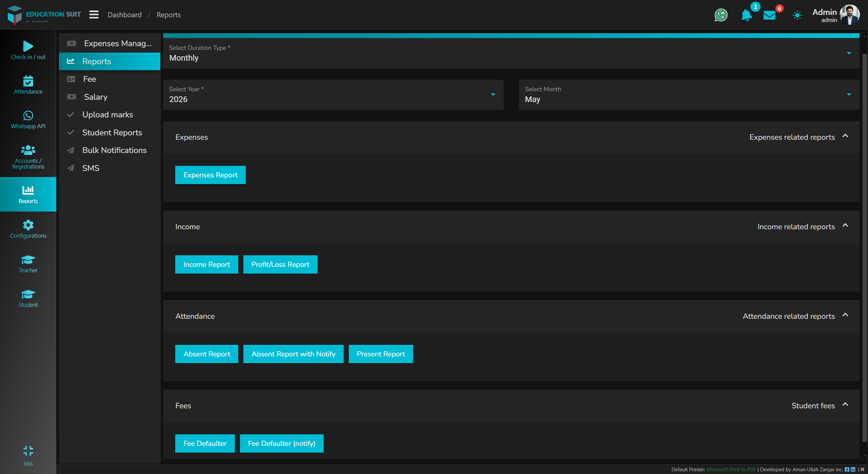Open the Fee submenu item
This screenshot has height=474, width=868.
[109, 79]
